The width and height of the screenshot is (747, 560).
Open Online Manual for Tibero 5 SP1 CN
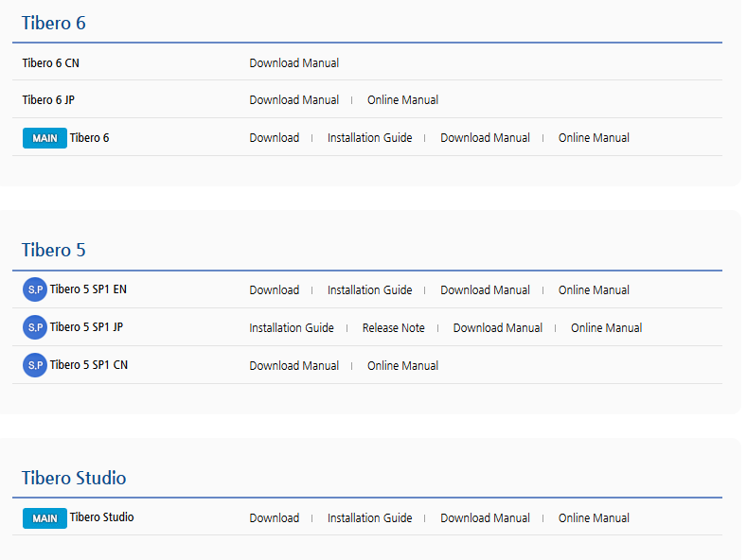[402, 366]
